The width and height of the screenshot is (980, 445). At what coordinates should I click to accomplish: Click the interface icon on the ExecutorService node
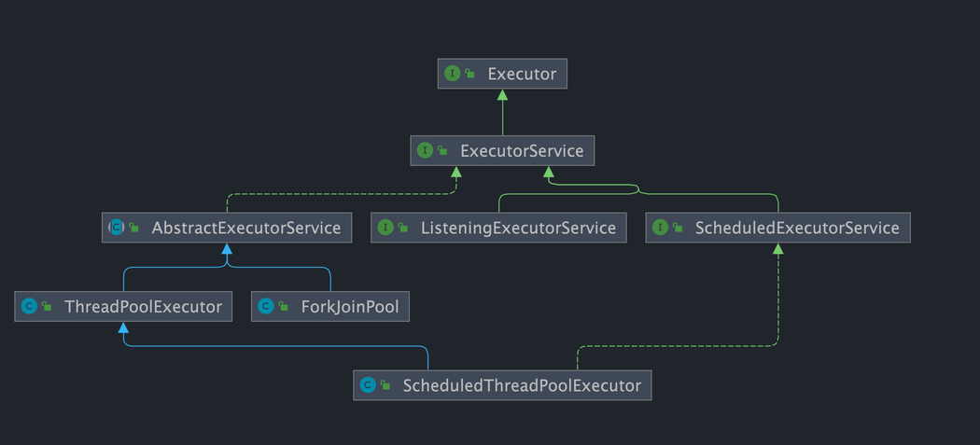pyautogui.click(x=425, y=150)
